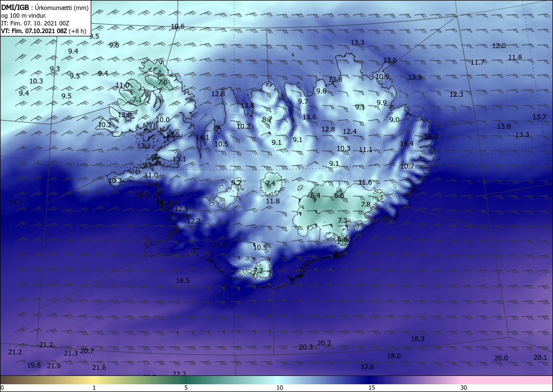Click the east coast value 15.0
The width and height of the screenshot is (553, 392).
pyautogui.click(x=431, y=137)
